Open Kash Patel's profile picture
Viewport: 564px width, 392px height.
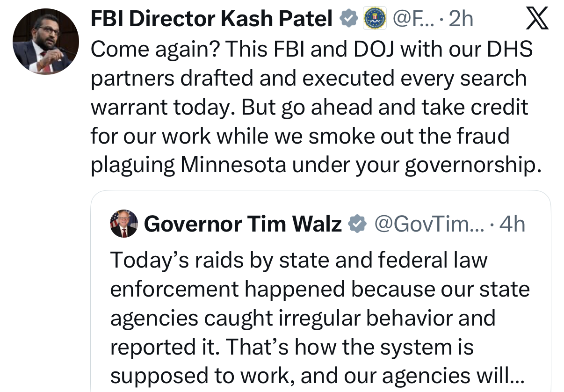[45, 41]
